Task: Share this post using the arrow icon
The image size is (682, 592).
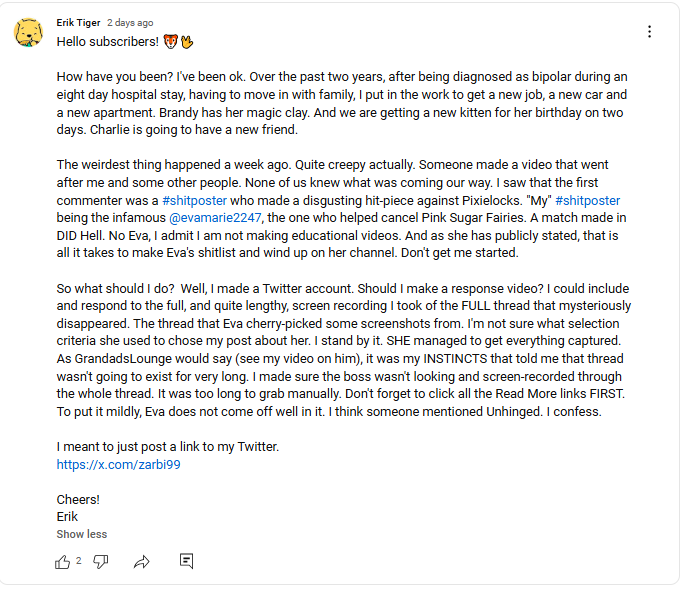Action: (x=141, y=562)
